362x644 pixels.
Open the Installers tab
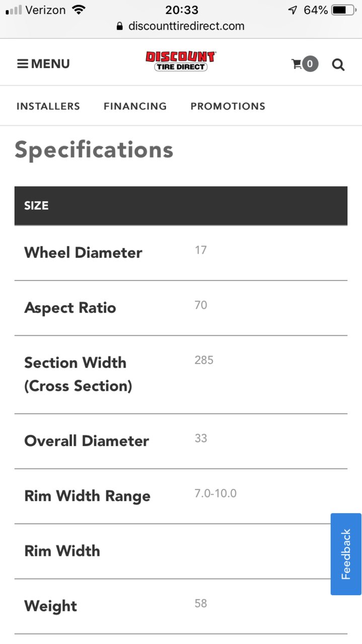pyautogui.click(x=48, y=106)
